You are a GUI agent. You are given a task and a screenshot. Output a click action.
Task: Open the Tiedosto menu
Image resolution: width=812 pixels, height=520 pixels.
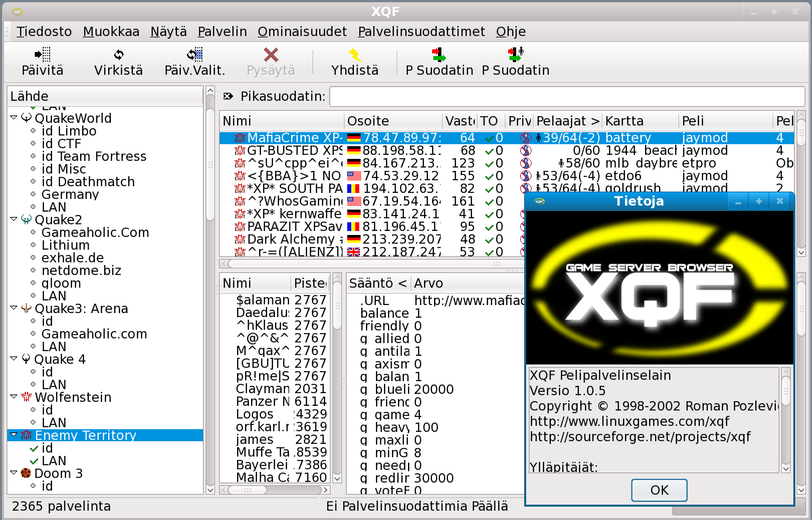pos(44,31)
